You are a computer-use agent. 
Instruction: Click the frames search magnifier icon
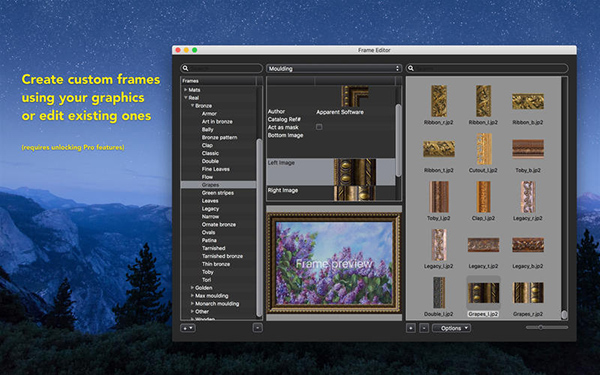(185, 68)
